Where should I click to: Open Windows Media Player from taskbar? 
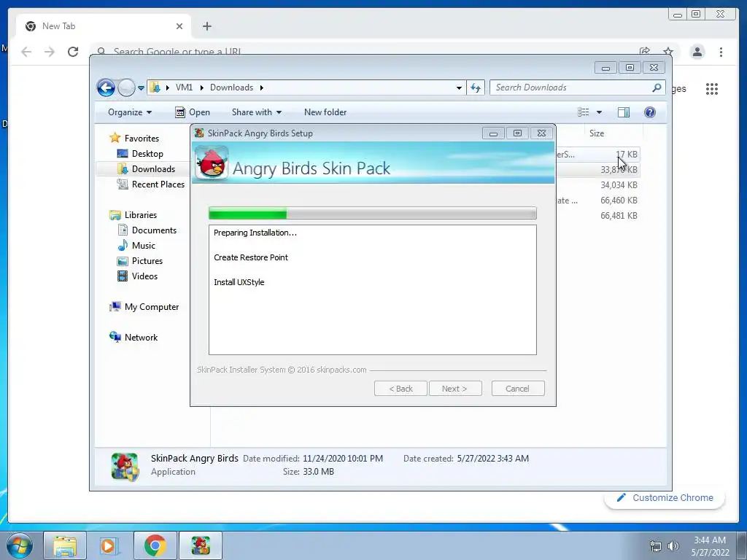pyautogui.click(x=109, y=545)
